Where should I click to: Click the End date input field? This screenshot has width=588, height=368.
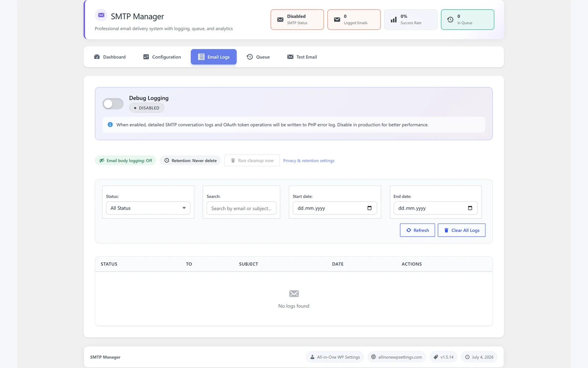pos(435,208)
